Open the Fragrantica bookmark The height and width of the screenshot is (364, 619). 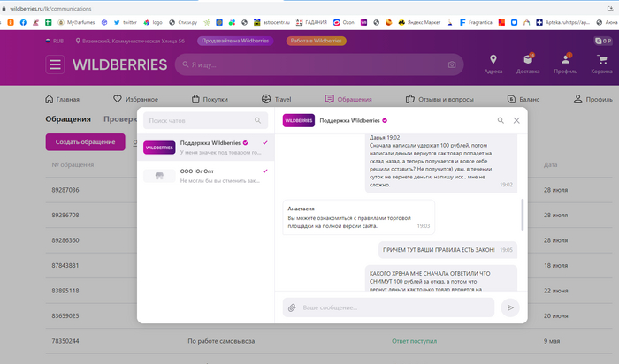(476, 22)
